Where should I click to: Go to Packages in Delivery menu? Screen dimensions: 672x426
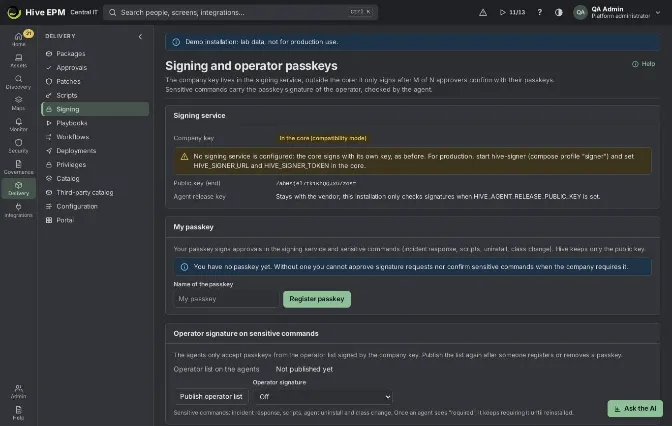pos(95,54)
